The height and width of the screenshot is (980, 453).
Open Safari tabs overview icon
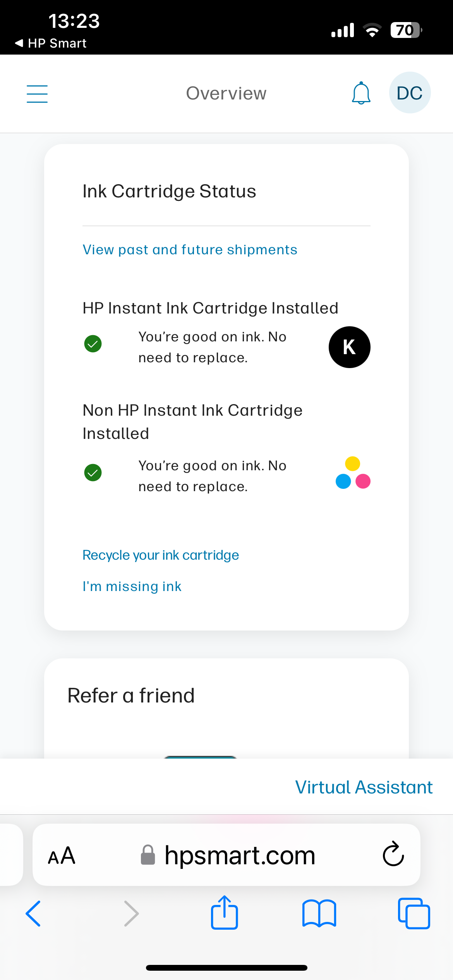(414, 913)
